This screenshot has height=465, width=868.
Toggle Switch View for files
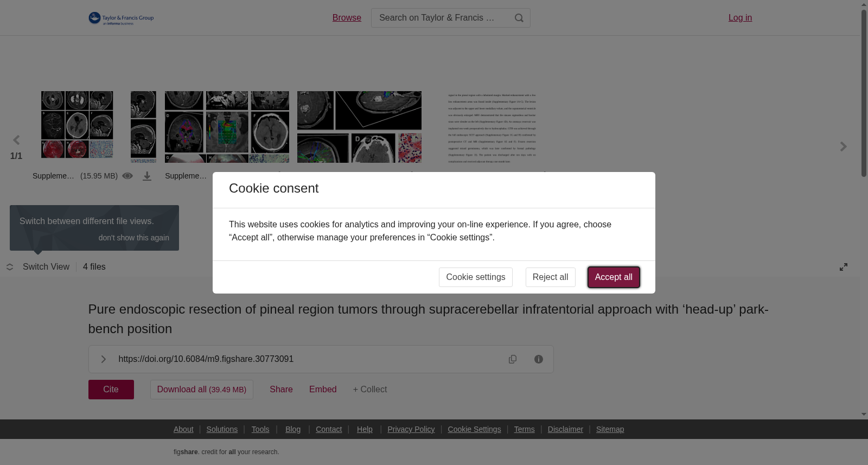point(38,267)
